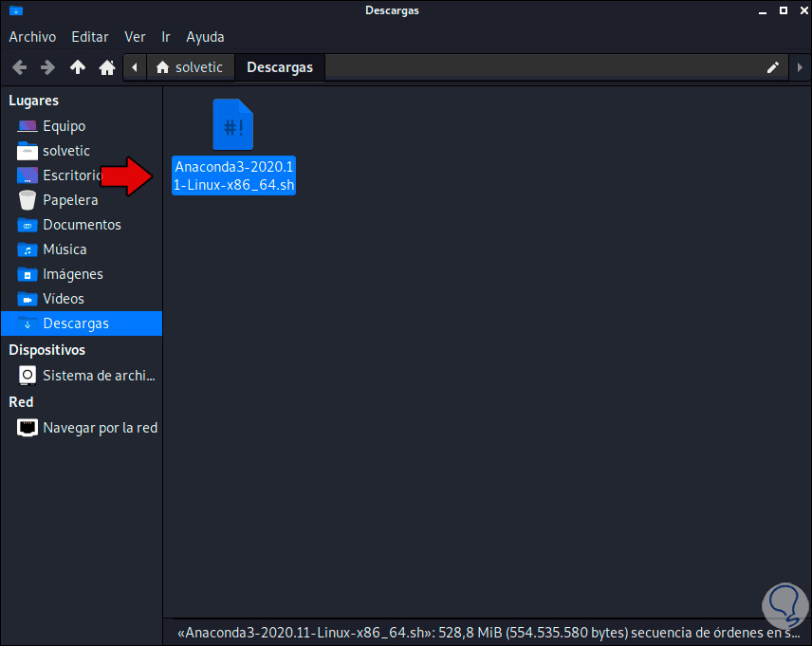Maximize the Descargas window
The width and height of the screenshot is (812, 646).
[784, 10]
